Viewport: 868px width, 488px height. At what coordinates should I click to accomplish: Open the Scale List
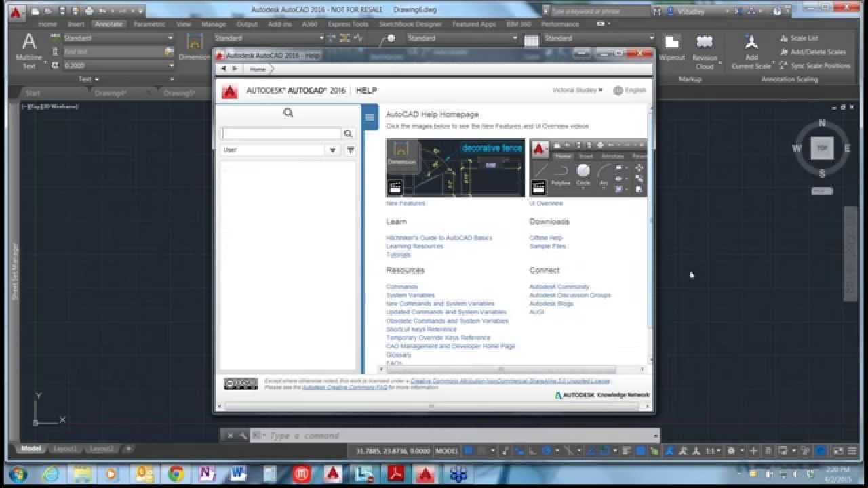tap(799, 38)
